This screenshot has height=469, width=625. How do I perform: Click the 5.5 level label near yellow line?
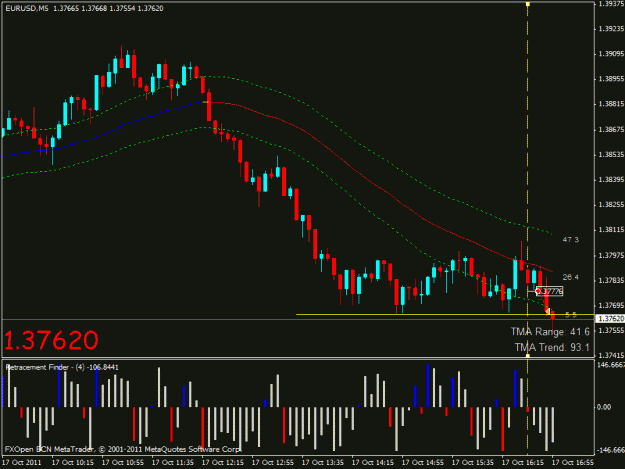571,315
